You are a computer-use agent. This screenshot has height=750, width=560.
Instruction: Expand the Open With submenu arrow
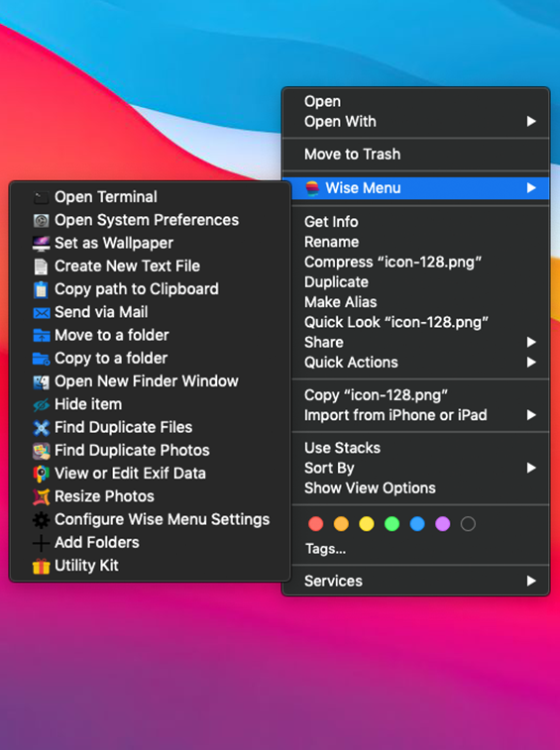(x=531, y=122)
